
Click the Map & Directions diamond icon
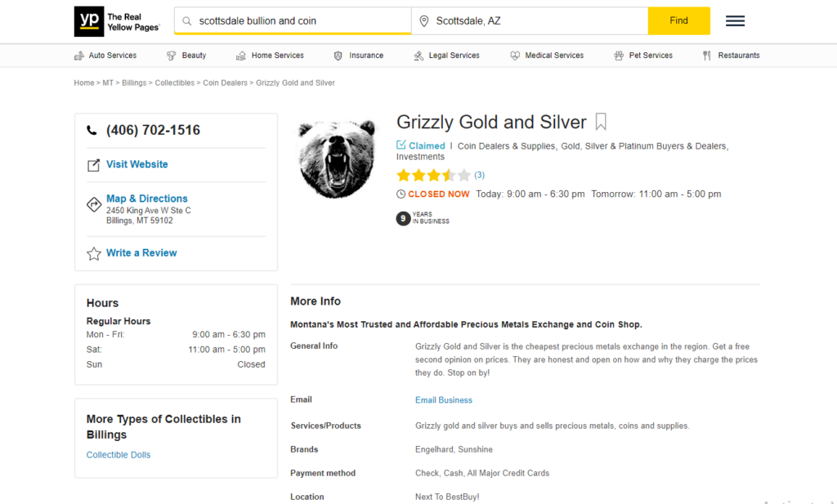coord(94,204)
